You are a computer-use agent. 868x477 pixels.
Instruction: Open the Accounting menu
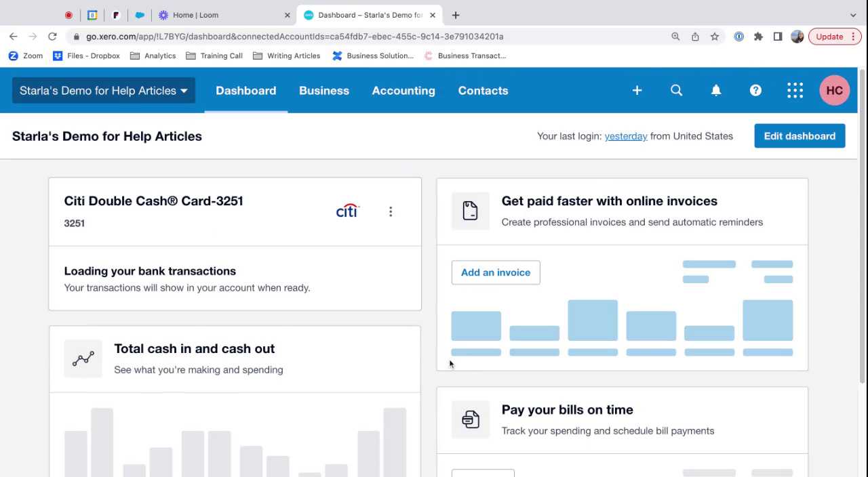point(403,90)
